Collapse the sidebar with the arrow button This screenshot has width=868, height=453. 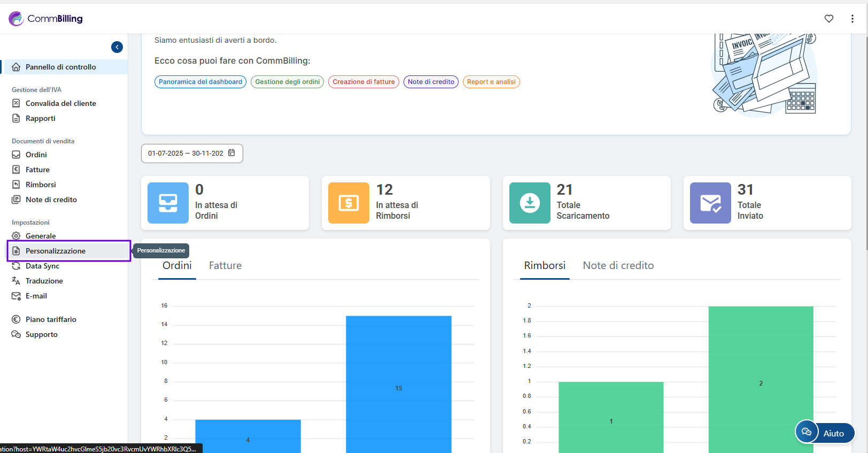click(x=117, y=47)
